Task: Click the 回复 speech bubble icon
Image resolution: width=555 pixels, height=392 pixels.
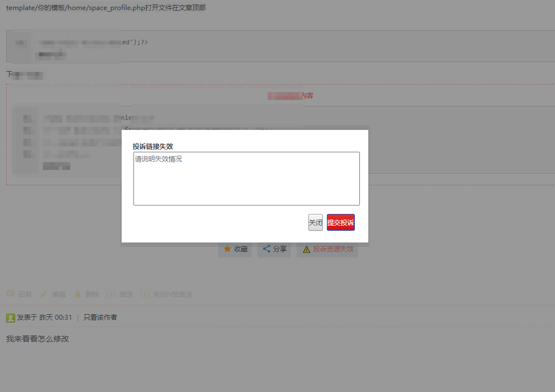Action: click(x=10, y=294)
